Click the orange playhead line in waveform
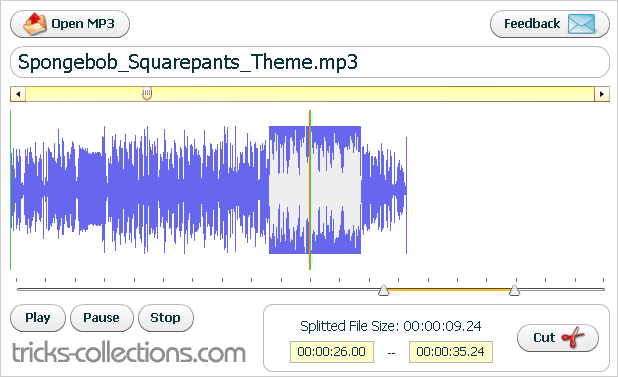Image resolution: width=618 pixels, height=377 pixels. (310, 190)
